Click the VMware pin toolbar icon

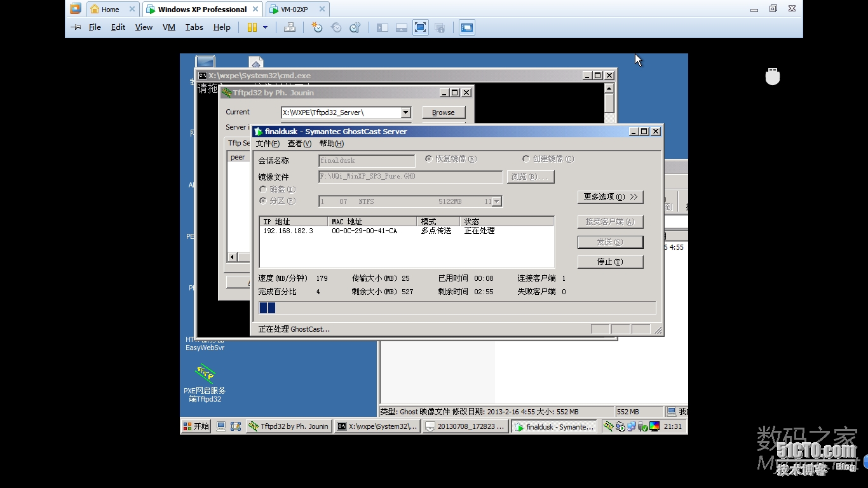[76, 27]
